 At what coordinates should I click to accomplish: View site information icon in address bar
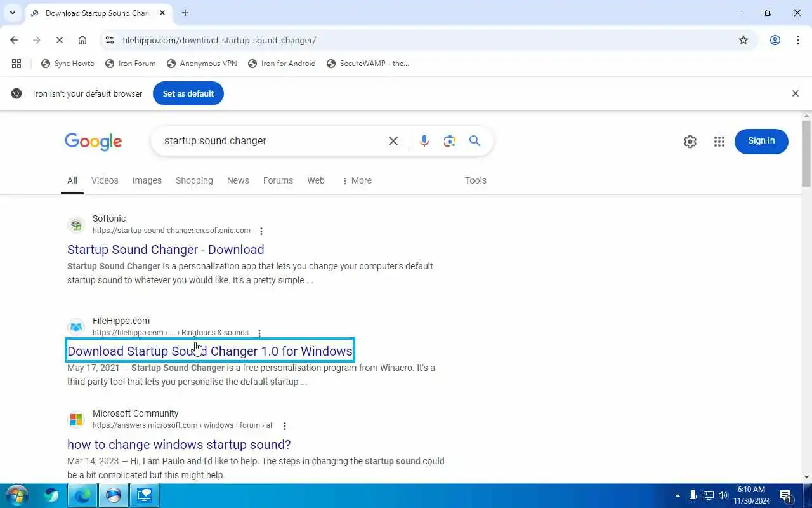[x=109, y=40]
